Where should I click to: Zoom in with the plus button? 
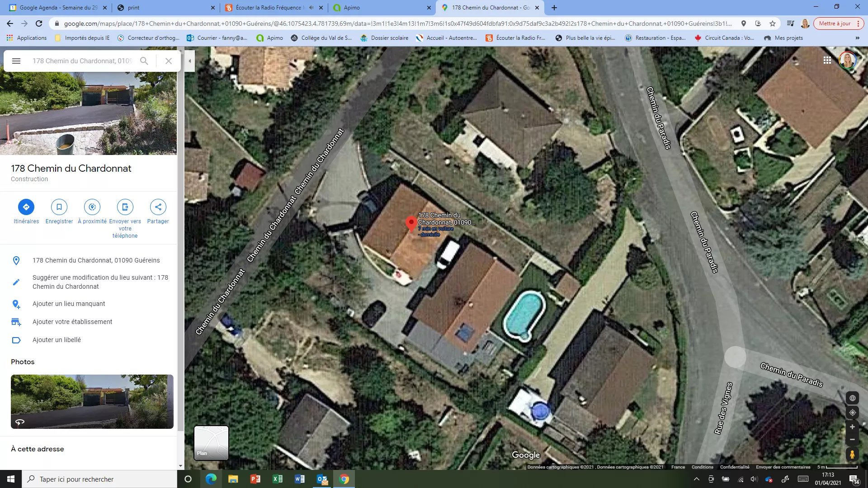(852, 427)
